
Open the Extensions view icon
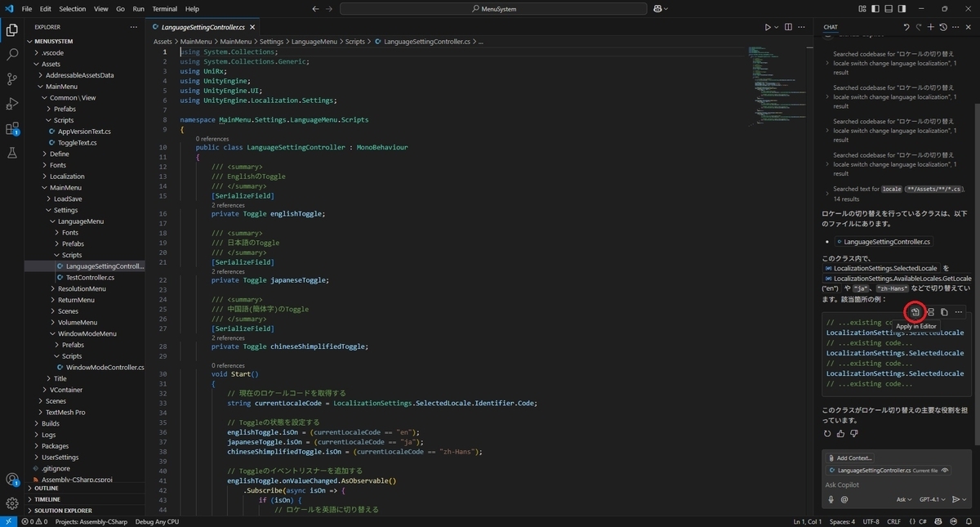(x=12, y=128)
